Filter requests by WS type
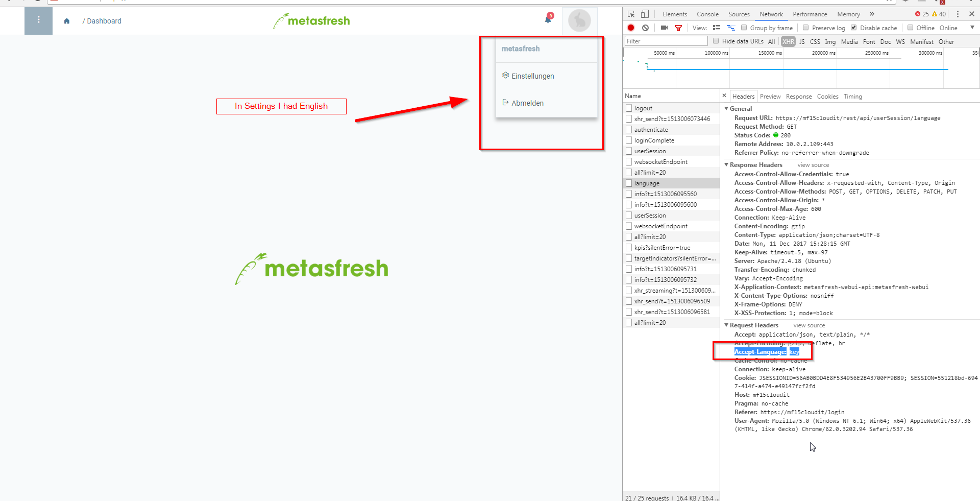The image size is (980, 501). 900,41
